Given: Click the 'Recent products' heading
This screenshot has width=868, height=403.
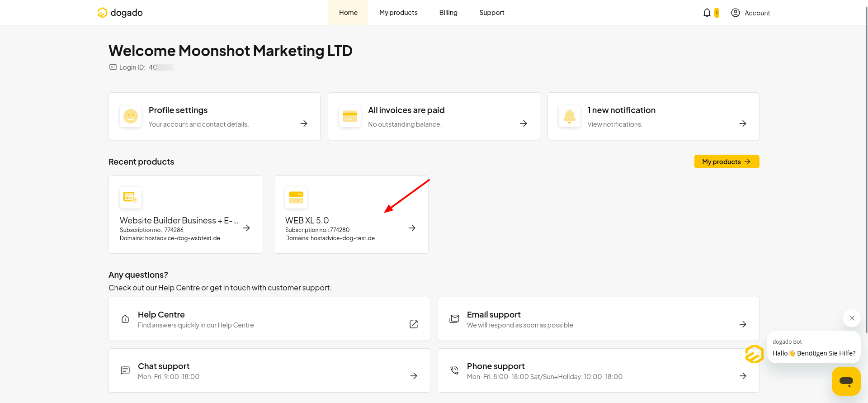Looking at the screenshot, I should (141, 162).
